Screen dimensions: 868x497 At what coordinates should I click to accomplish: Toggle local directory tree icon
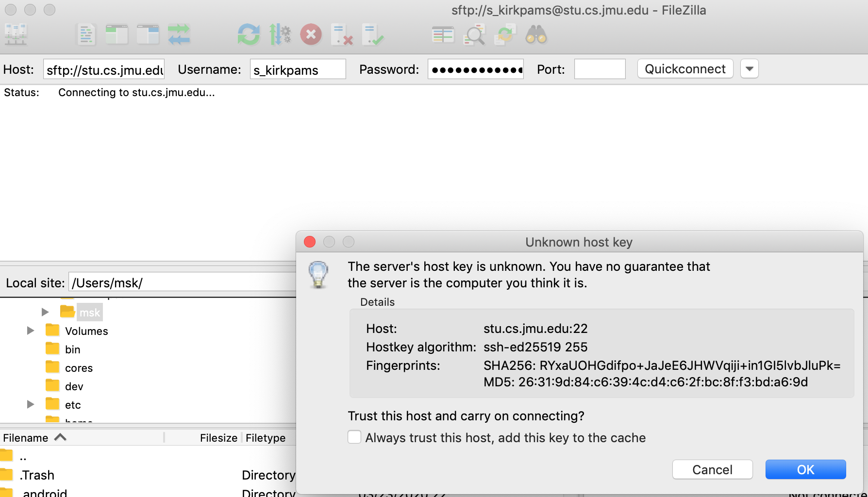pyautogui.click(x=117, y=35)
